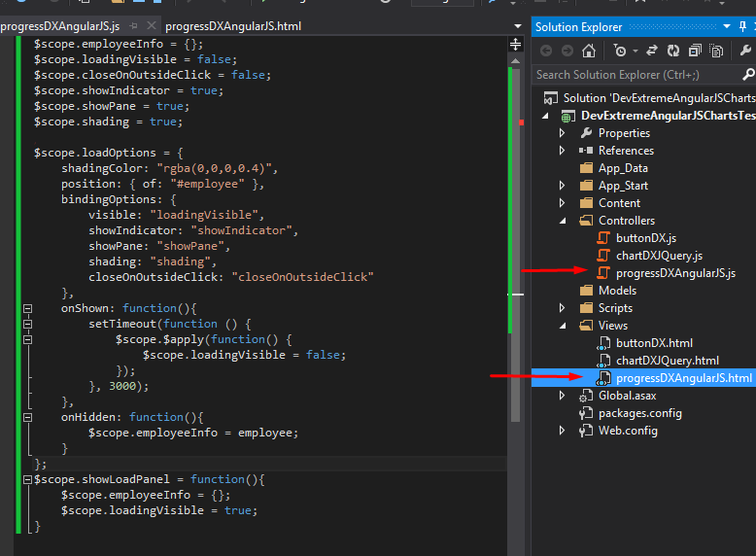Toggle auto-hide pin on Solution Explorer

(x=742, y=26)
